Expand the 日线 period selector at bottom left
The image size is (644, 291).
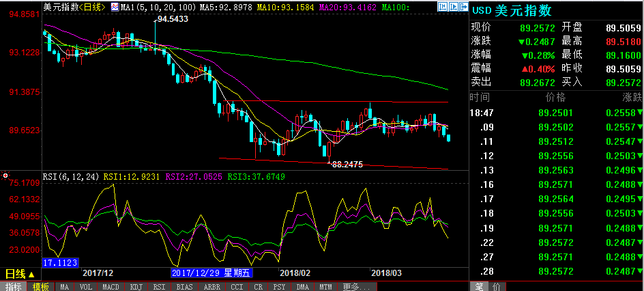(x=19, y=273)
